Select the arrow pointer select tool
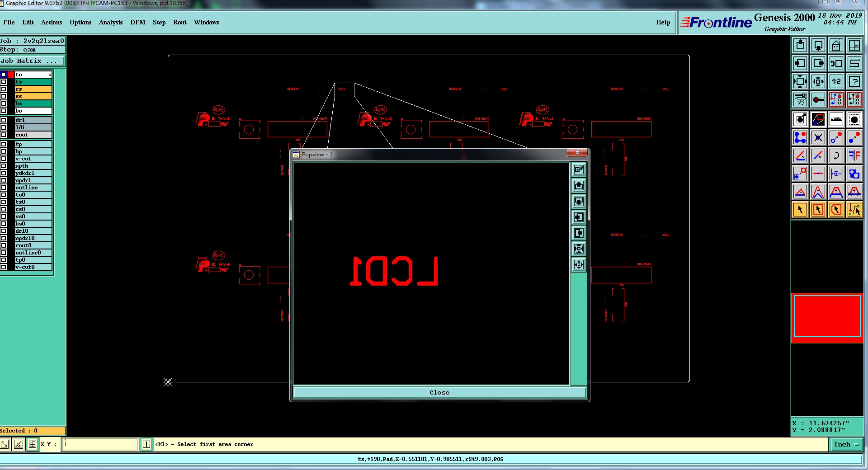The width and height of the screenshot is (868, 470). tap(800, 210)
